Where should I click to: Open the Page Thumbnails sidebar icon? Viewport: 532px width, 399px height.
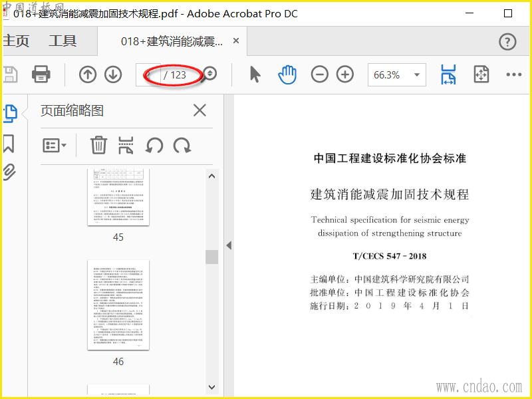(11, 113)
